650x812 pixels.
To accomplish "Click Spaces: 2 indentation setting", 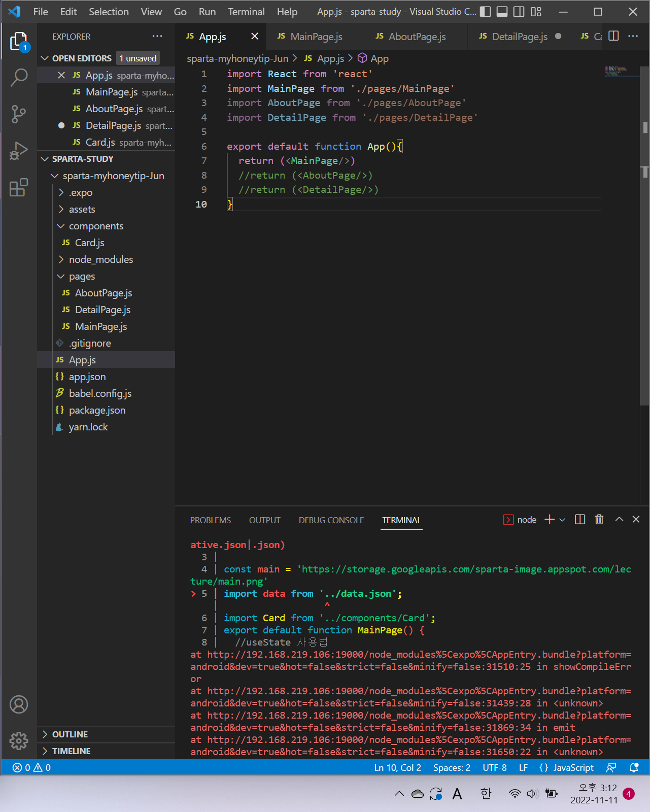I will 452,767.
